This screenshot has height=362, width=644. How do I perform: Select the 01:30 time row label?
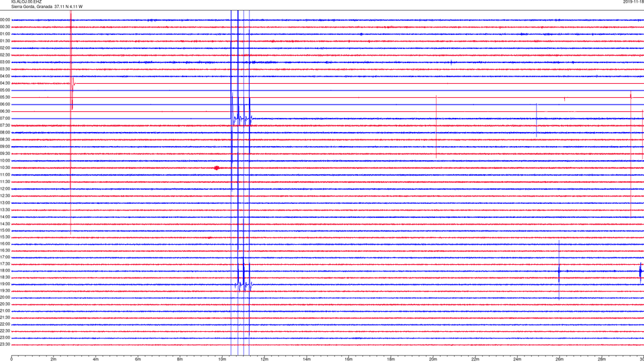pyautogui.click(x=5, y=41)
